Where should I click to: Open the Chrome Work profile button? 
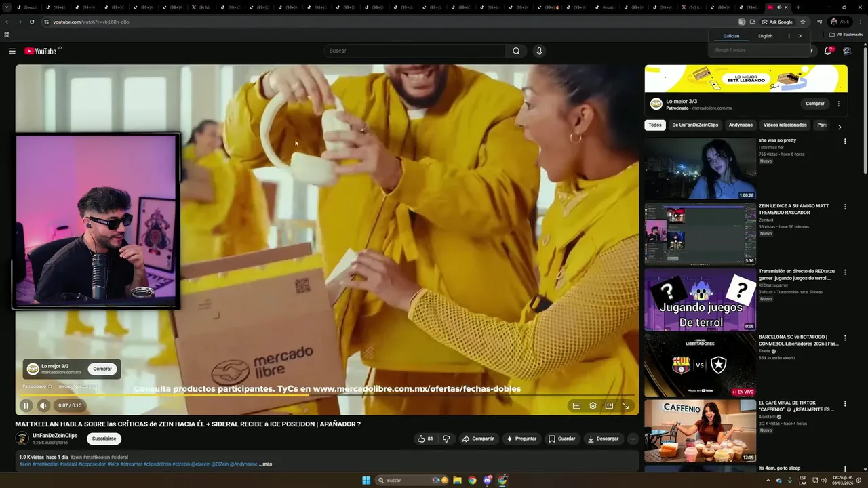point(840,22)
